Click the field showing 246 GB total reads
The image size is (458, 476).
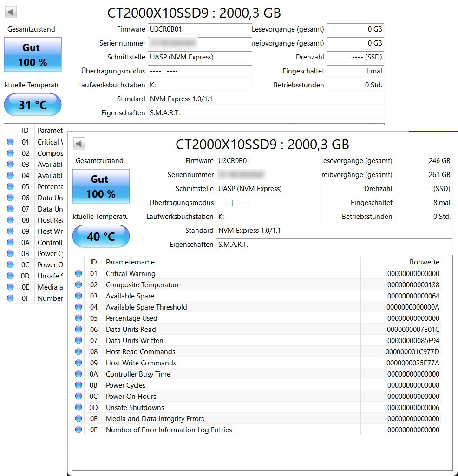423,161
